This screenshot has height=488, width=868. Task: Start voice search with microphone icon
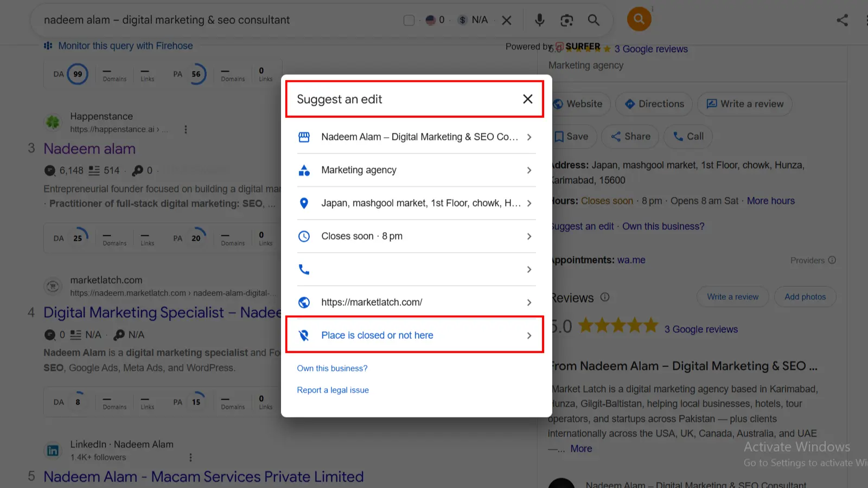[539, 20]
